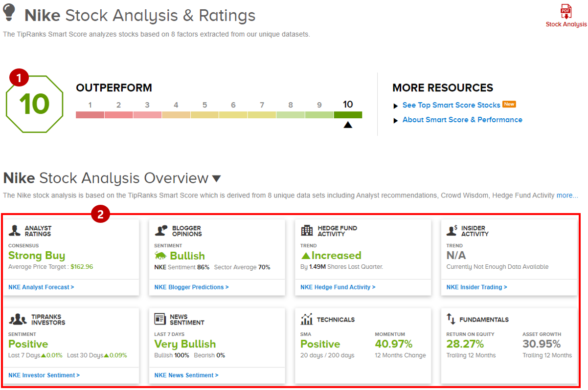The width and height of the screenshot is (588, 390).
Task: Open NKE Insider Trading link
Action: coord(476,287)
